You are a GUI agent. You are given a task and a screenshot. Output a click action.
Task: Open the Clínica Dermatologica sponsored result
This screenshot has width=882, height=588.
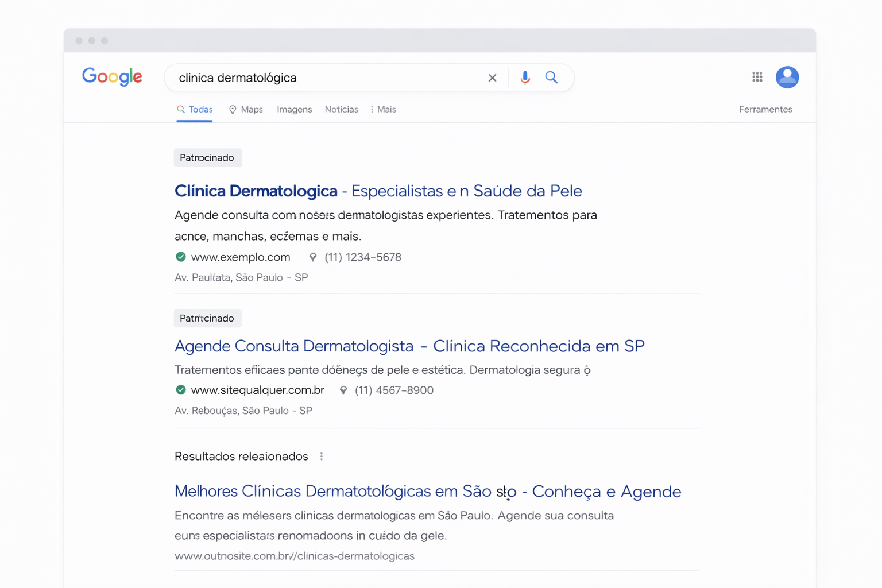click(378, 191)
